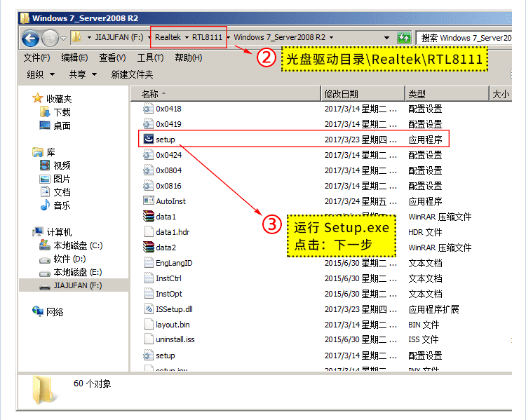Select Realtek in the address path
This screenshot has width=526, height=420.
click(168, 37)
